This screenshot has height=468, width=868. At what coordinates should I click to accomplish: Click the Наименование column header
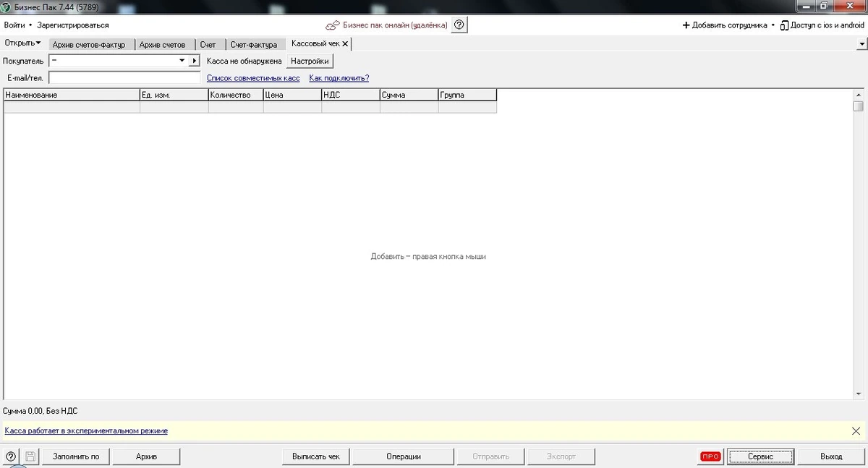72,95
